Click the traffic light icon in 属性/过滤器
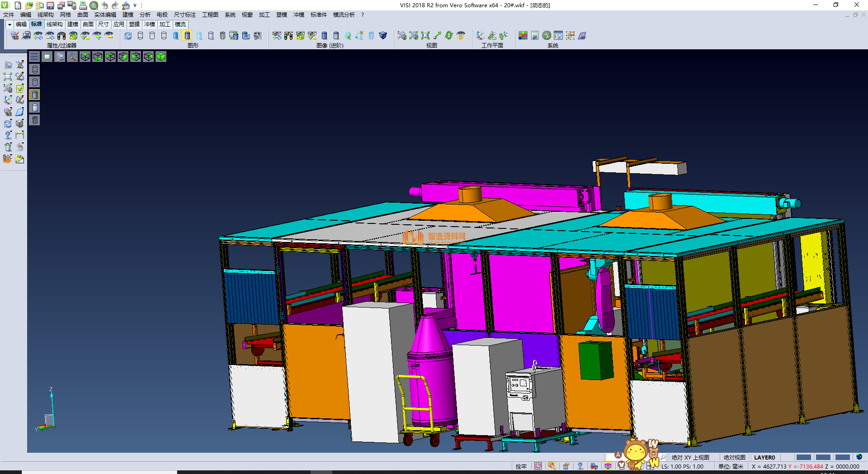This screenshot has height=474, width=868. (61, 36)
